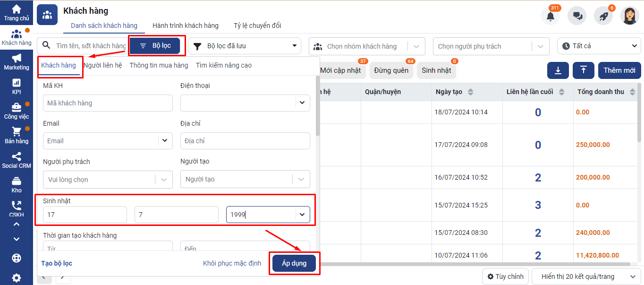Expand the Bộ lọc đã lưu dropdown
Image resolution: width=644 pixels, height=285 pixels.
[245, 46]
